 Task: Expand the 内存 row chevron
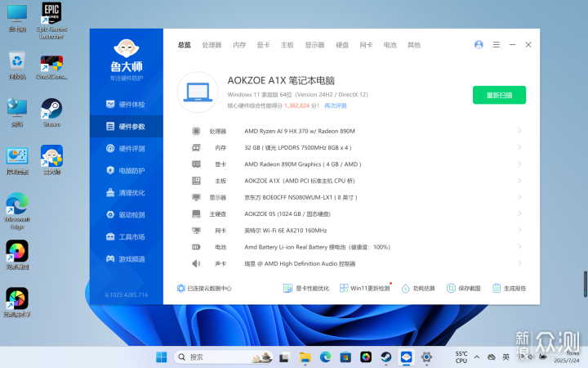pyautogui.click(x=519, y=147)
